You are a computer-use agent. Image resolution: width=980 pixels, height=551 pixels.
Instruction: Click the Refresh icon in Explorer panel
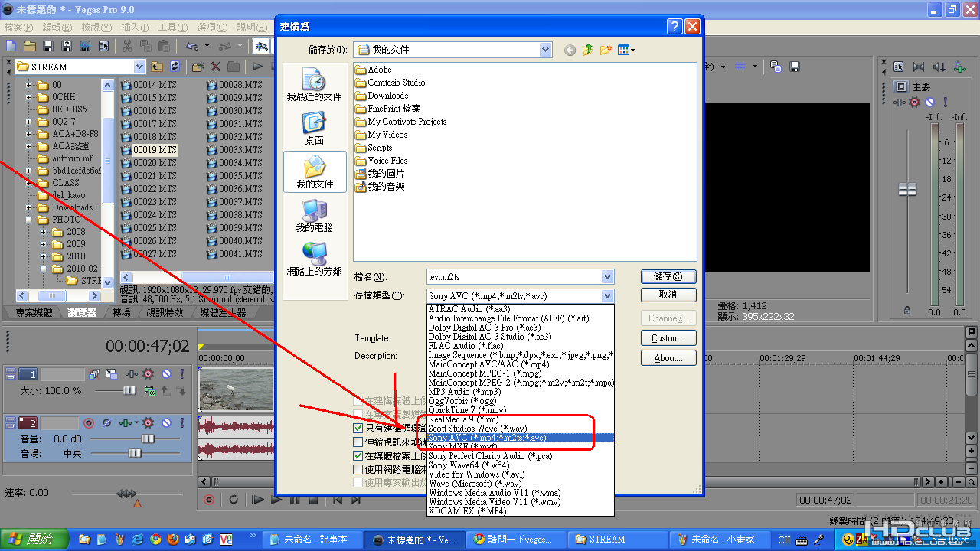pos(175,67)
